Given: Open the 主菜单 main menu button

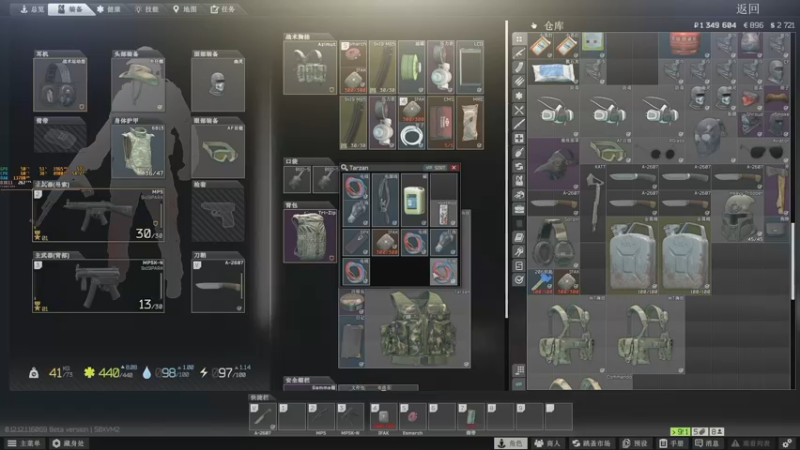Looking at the screenshot, I should click(x=24, y=443).
